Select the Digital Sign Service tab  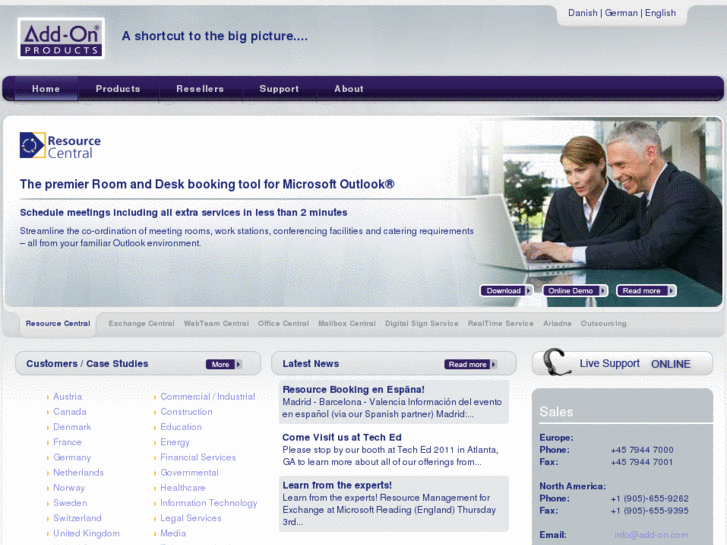[x=421, y=323]
